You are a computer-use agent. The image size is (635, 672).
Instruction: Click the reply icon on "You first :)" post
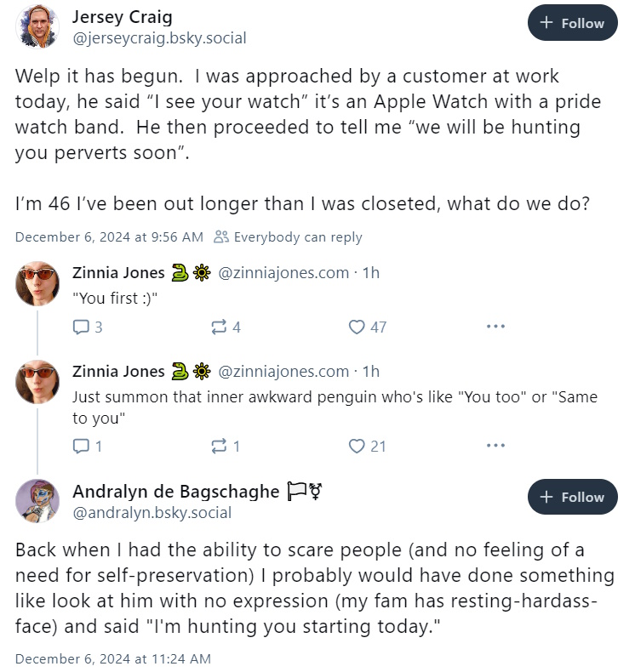coord(81,327)
